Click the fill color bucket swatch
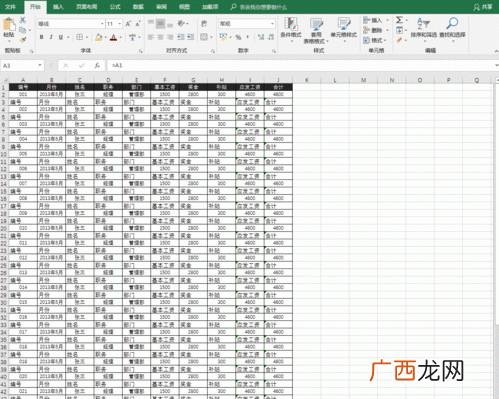This screenshot has width=499, height=399. pyautogui.click(x=98, y=37)
